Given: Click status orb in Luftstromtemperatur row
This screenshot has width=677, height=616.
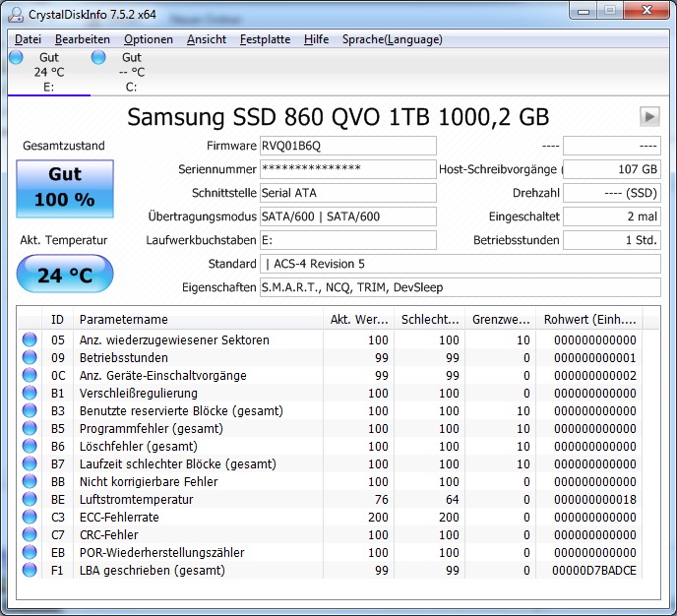Looking at the screenshot, I should [x=30, y=499].
